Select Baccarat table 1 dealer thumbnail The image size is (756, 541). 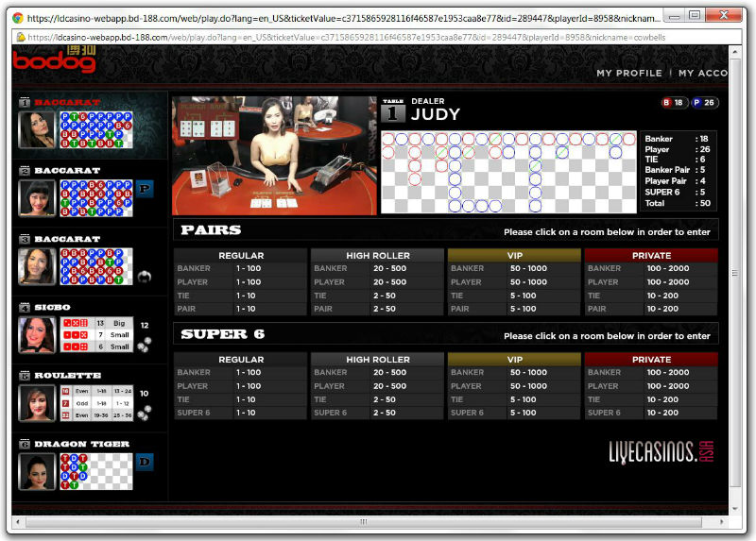point(37,129)
